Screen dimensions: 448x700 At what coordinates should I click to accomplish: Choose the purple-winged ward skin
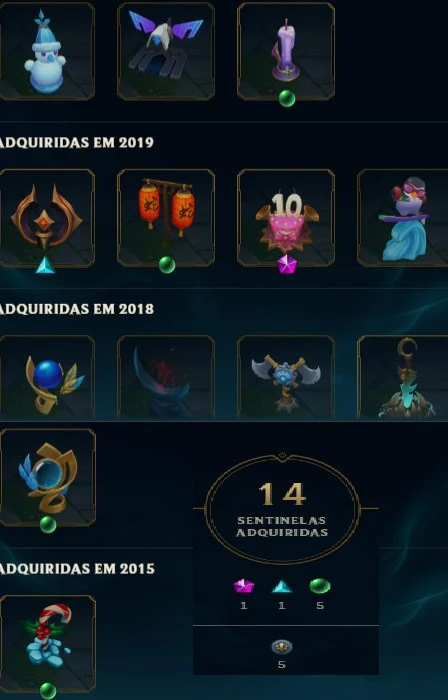tap(166, 51)
